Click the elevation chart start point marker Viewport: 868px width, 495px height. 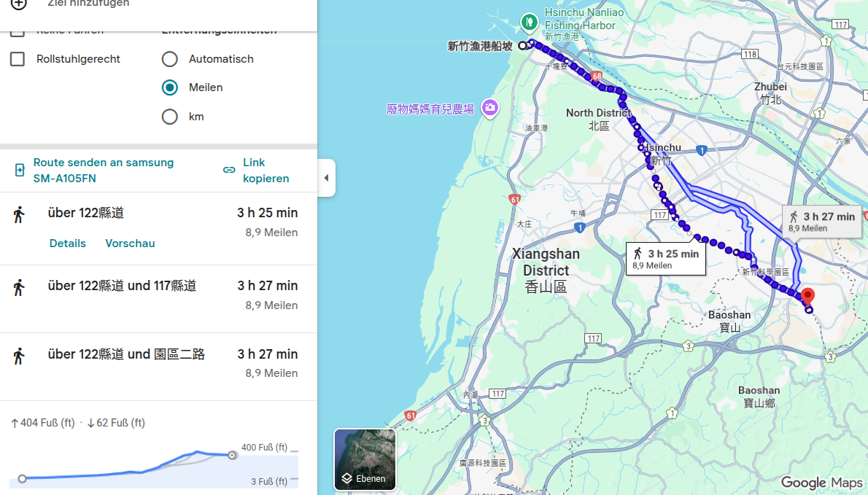coord(22,478)
